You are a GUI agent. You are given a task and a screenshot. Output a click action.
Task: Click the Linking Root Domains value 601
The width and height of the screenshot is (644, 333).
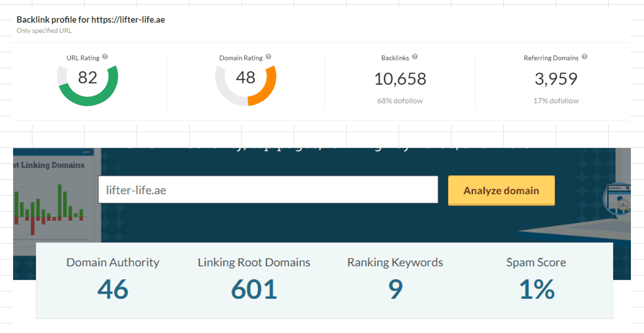point(254,290)
